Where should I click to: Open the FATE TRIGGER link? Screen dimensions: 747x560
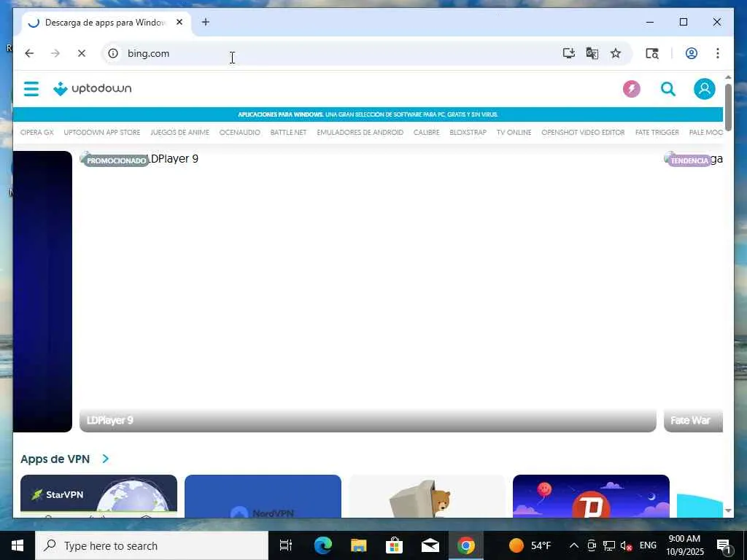coord(657,133)
